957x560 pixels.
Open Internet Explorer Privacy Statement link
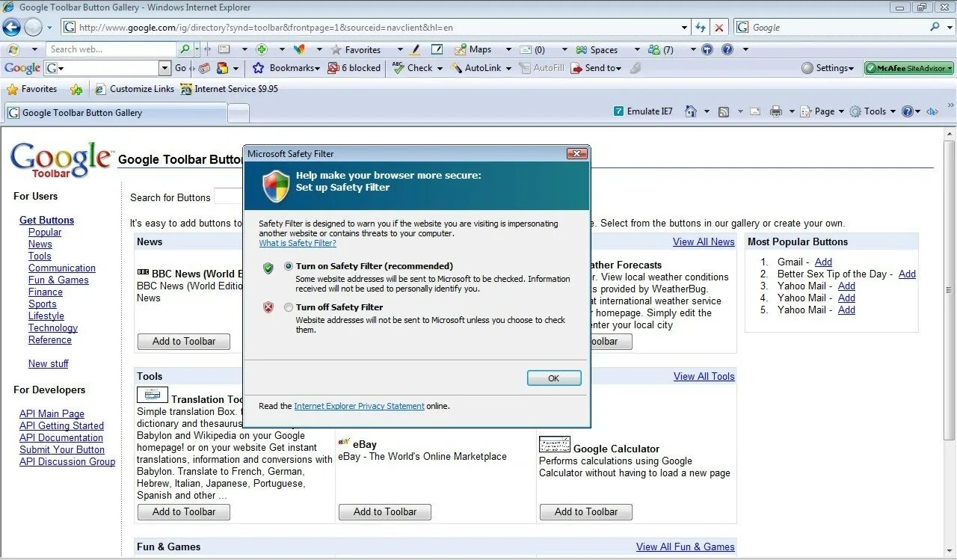click(359, 406)
